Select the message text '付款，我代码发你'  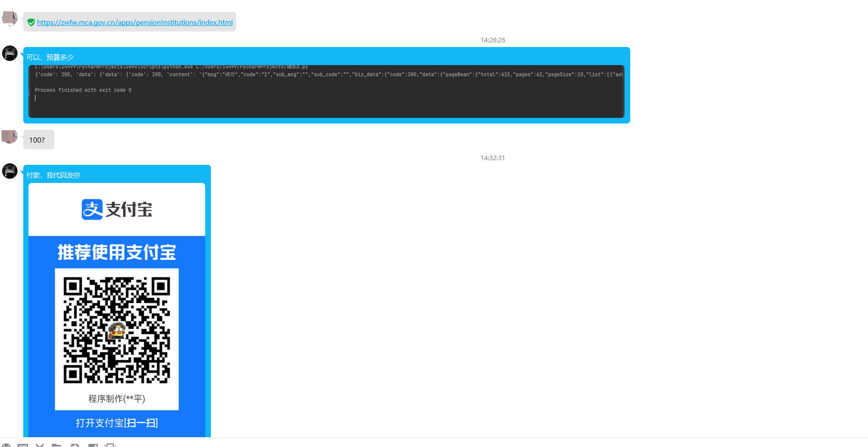(x=53, y=175)
